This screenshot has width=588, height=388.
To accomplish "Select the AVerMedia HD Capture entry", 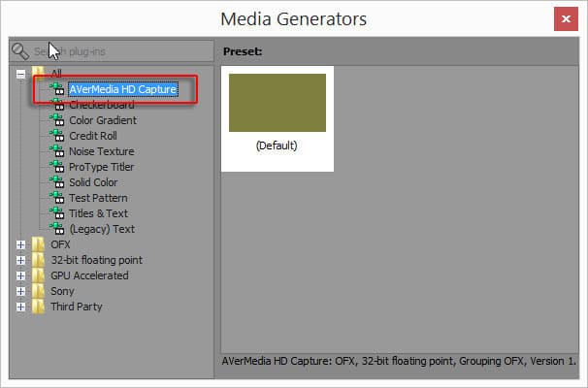I will pos(123,89).
